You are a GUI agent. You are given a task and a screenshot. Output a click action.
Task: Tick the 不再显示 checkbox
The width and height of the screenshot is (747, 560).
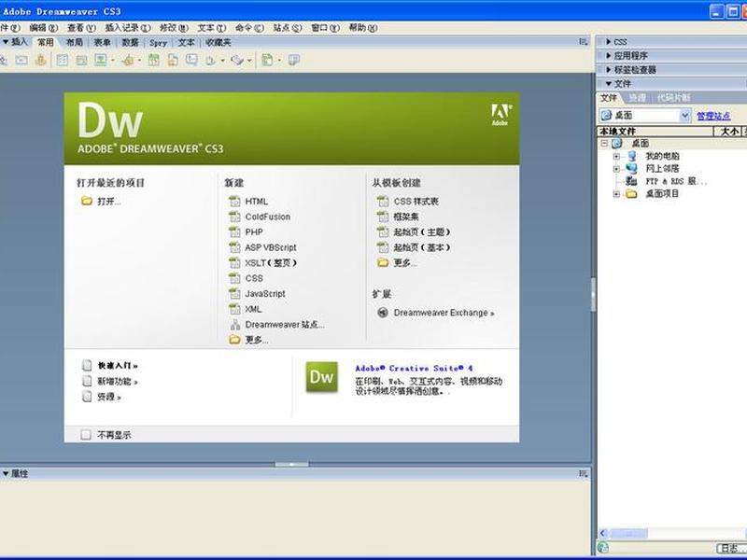pyautogui.click(x=86, y=435)
